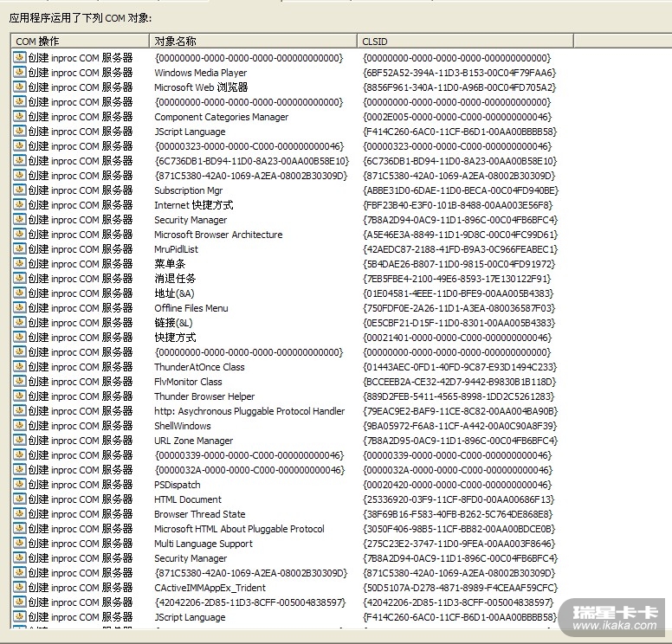Click CLSID {0002E005-0000-0000-C000-000000000046}
Viewport: 672px width, 644px height.
click(x=457, y=117)
